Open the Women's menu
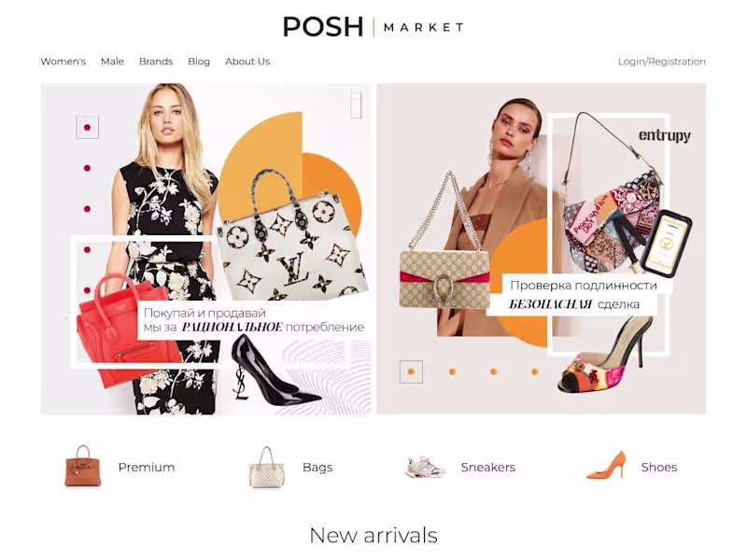This screenshot has width=747, height=560. click(63, 62)
